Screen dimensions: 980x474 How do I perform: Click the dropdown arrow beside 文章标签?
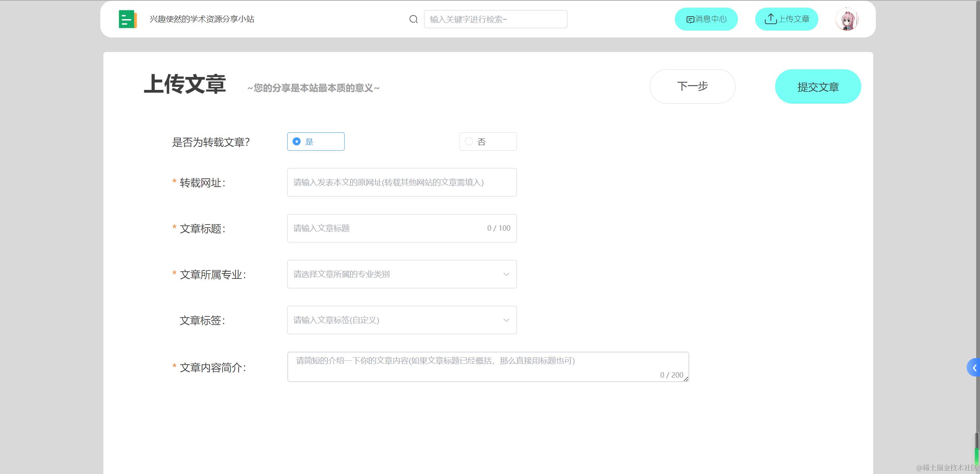[x=506, y=320]
